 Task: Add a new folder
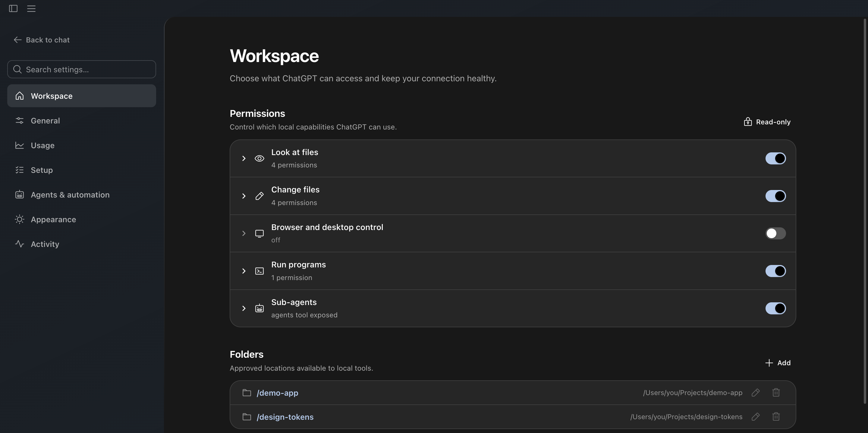[778, 363]
